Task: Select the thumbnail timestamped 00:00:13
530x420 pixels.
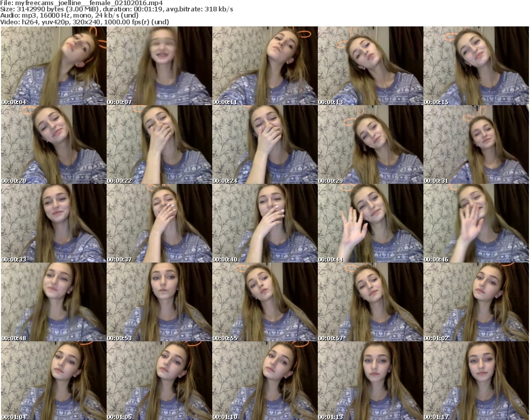Action: (371, 66)
